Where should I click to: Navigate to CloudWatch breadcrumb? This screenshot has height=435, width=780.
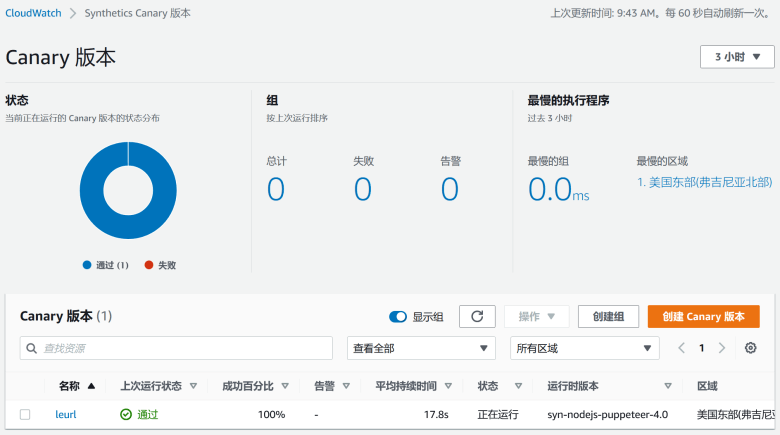click(x=33, y=13)
